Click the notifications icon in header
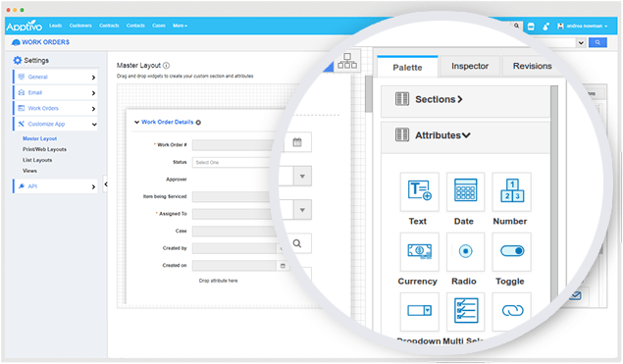This screenshot has height=364, width=623. pos(545,26)
